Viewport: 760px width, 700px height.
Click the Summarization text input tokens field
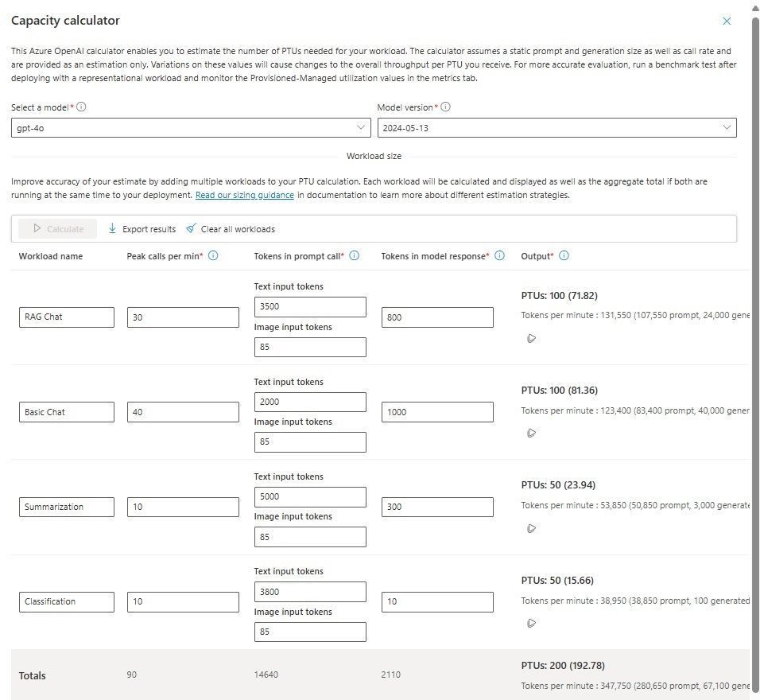pos(310,497)
